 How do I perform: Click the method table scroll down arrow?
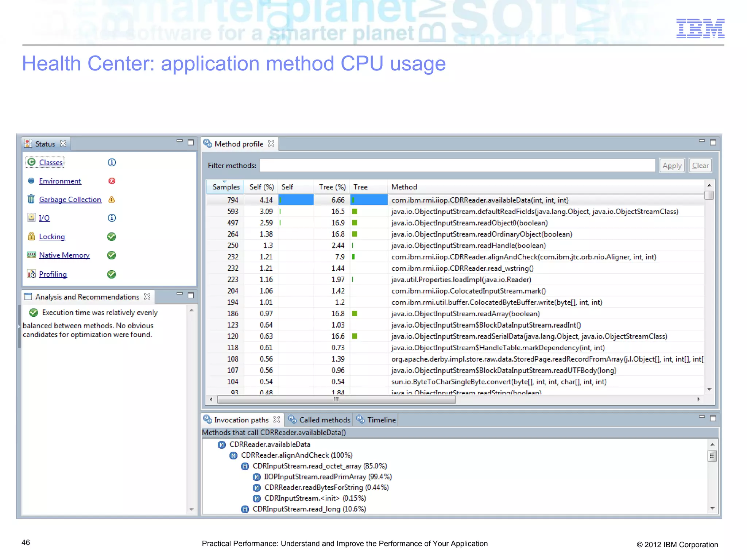pos(709,390)
